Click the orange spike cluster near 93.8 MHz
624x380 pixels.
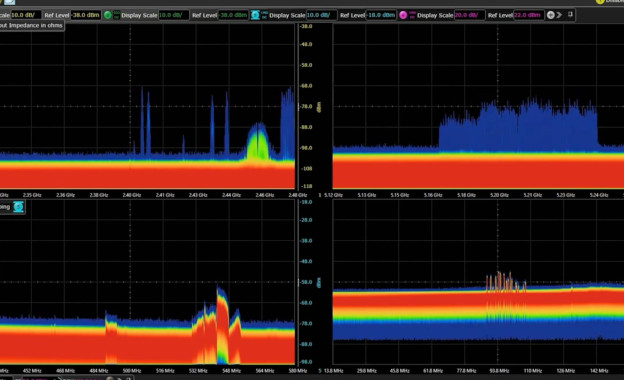click(505, 282)
